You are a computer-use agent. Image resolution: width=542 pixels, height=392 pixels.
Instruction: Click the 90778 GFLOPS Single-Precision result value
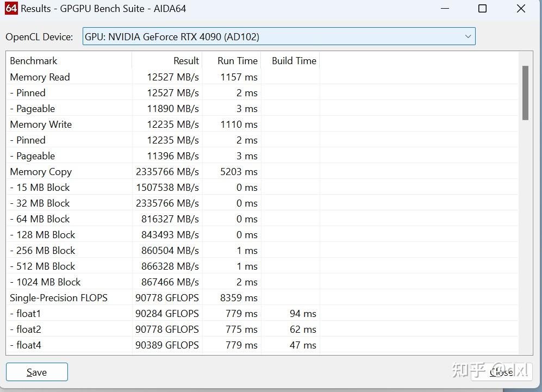tap(167, 297)
